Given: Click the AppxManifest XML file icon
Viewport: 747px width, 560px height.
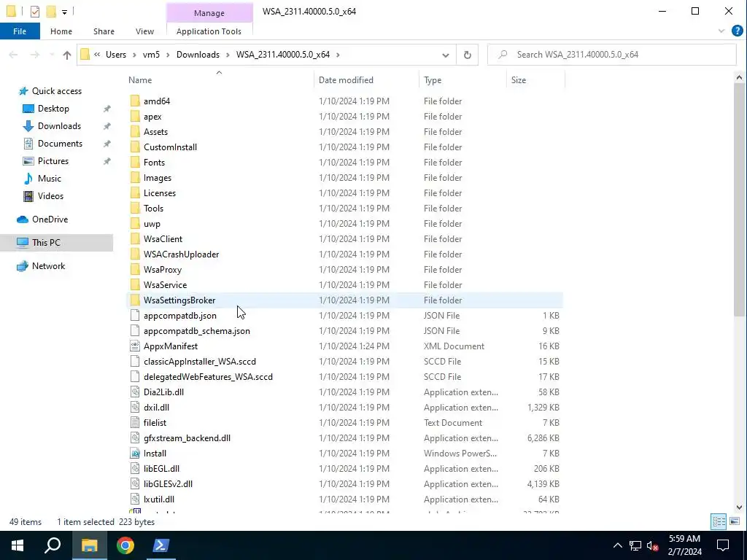Looking at the screenshot, I should coord(135,346).
